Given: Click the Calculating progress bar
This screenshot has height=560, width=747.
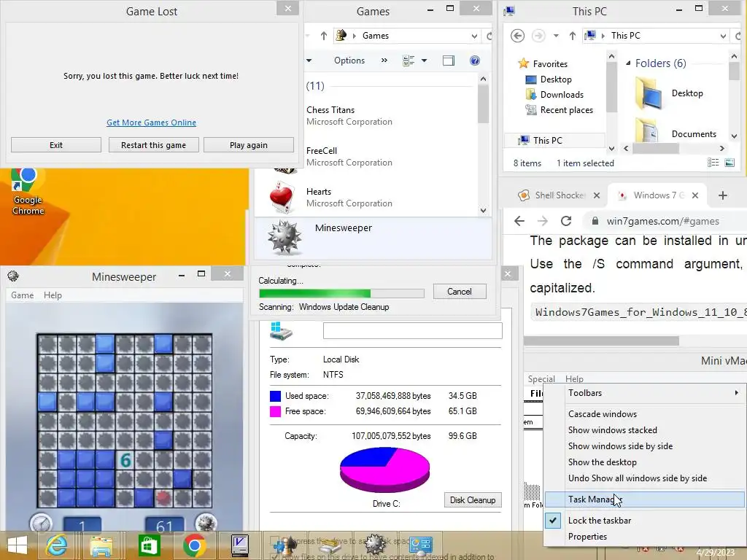Looking at the screenshot, I should pyautogui.click(x=341, y=293).
